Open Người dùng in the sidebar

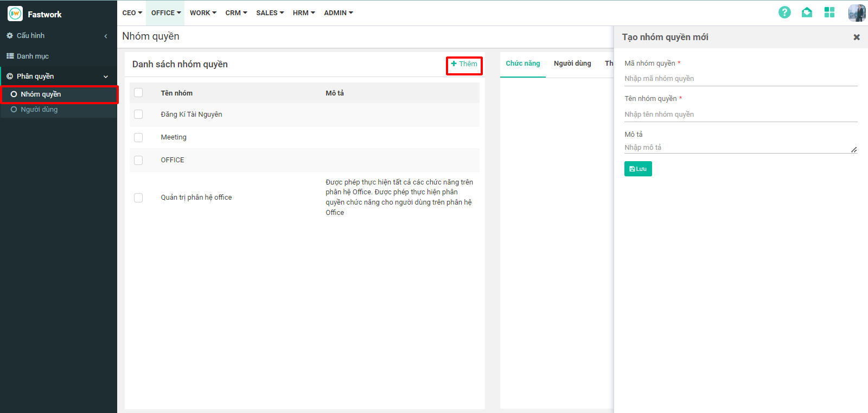coord(39,110)
